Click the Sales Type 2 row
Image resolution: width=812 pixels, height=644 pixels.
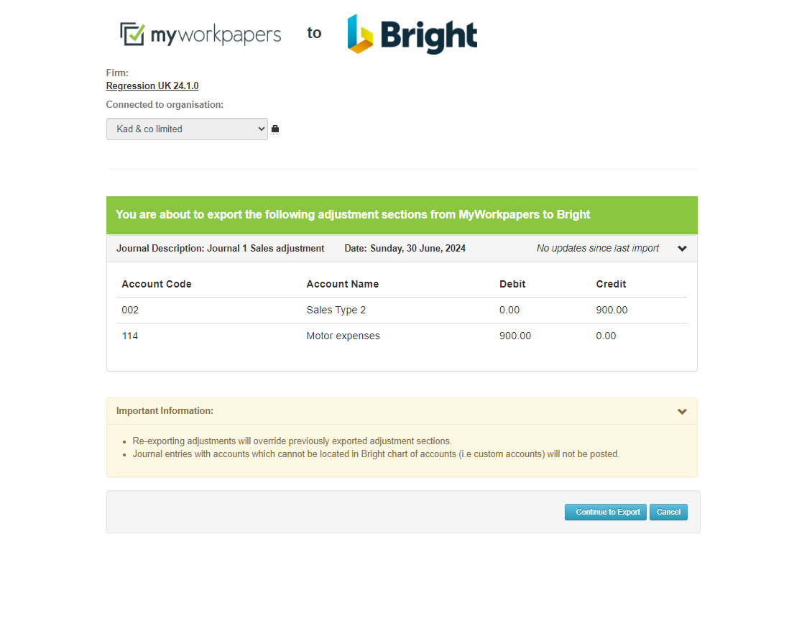pos(336,310)
